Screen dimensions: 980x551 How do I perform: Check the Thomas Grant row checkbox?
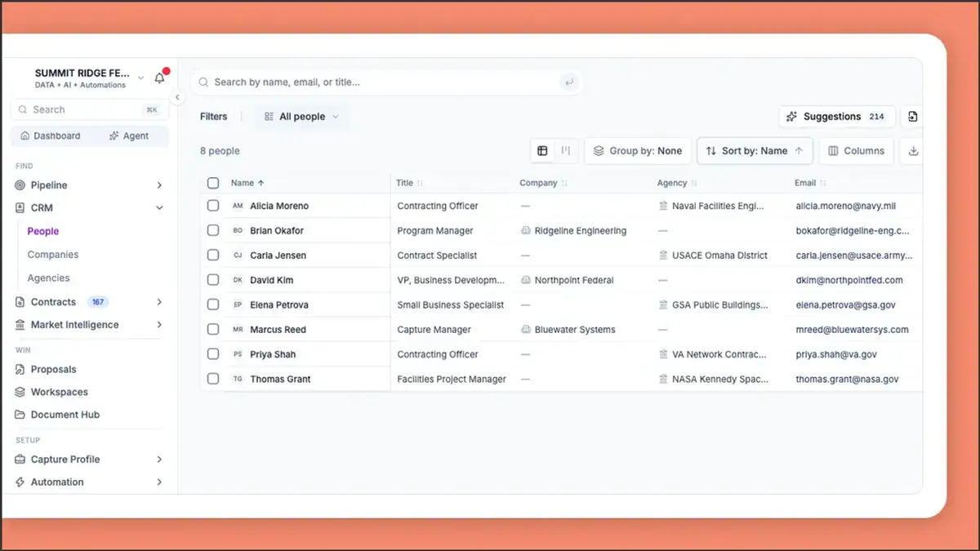pyautogui.click(x=213, y=379)
